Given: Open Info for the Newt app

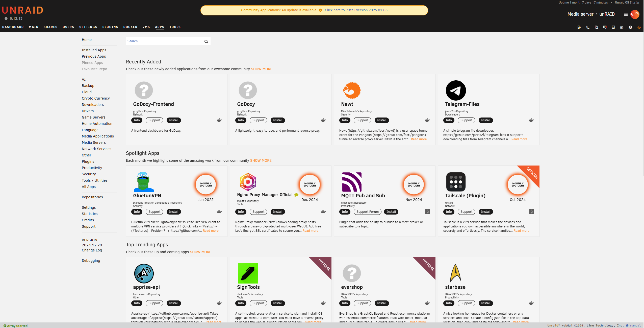Looking at the screenshot, I should point(345,120).
